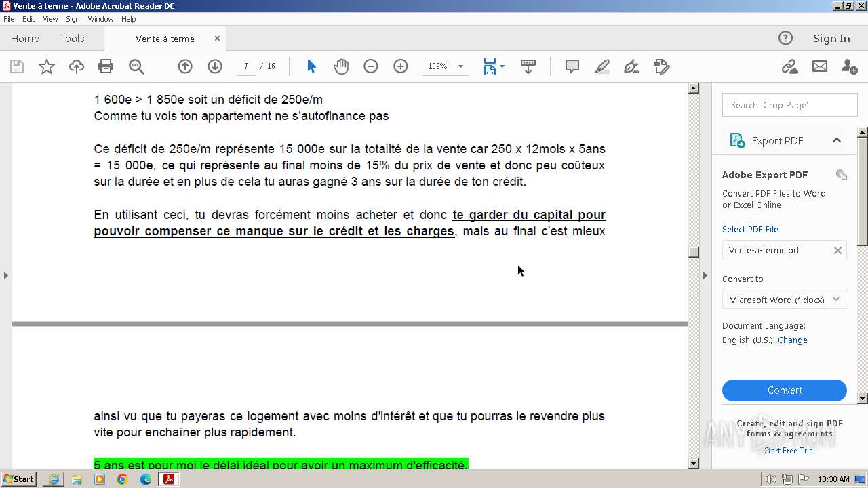This screenshot has width=868, height=488.
Task: Open the File menu
Action: [9, 19]
